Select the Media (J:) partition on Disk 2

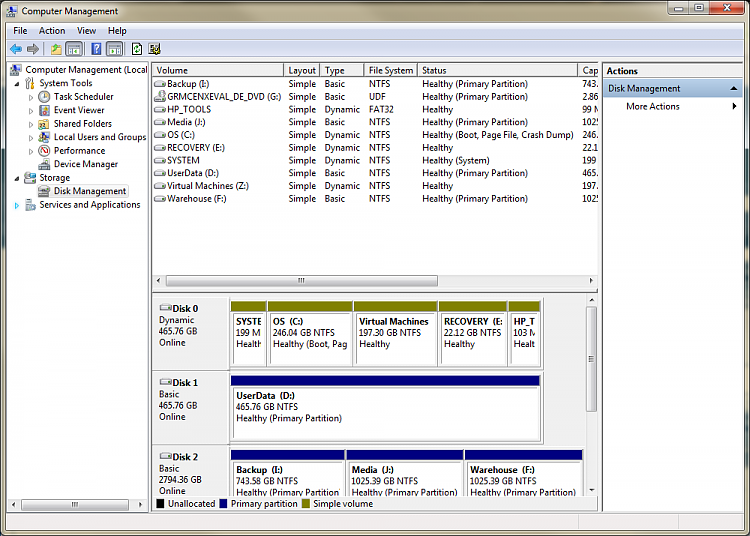(405, 473)
